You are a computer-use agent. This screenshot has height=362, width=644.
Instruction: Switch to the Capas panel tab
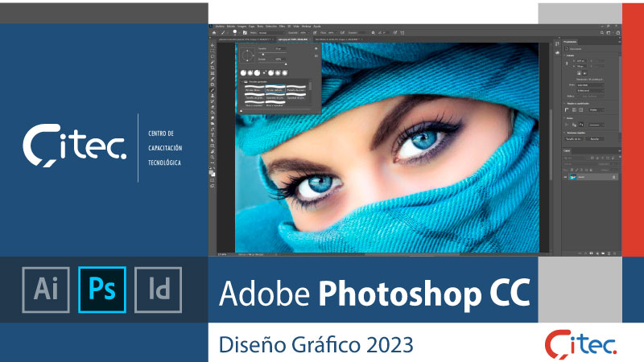(x=567, y=150)
